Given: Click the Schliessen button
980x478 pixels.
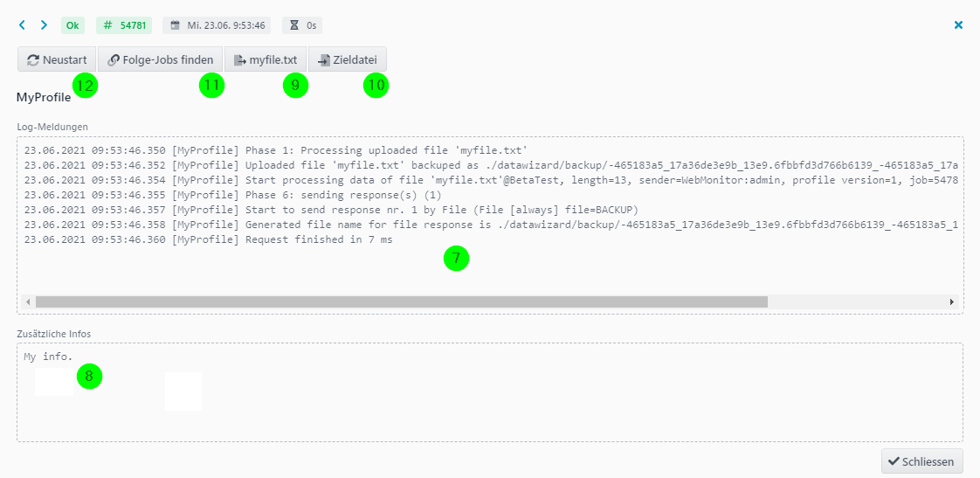Looking at the screenshot, I should tap(922, 461).
